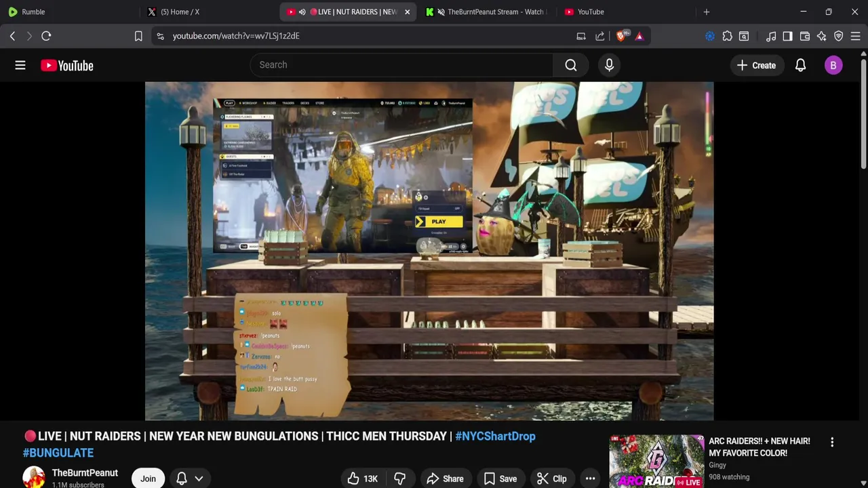Open TheBurntPeanut channel avatar
Image resolution: width=868 pixels, height=488 pixels.
click(x=34, y=478)
